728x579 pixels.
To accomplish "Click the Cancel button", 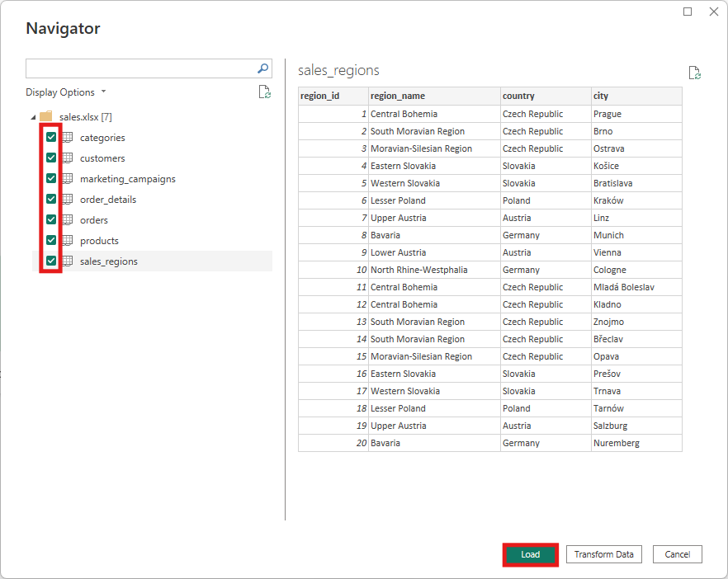I will point(678,554).
